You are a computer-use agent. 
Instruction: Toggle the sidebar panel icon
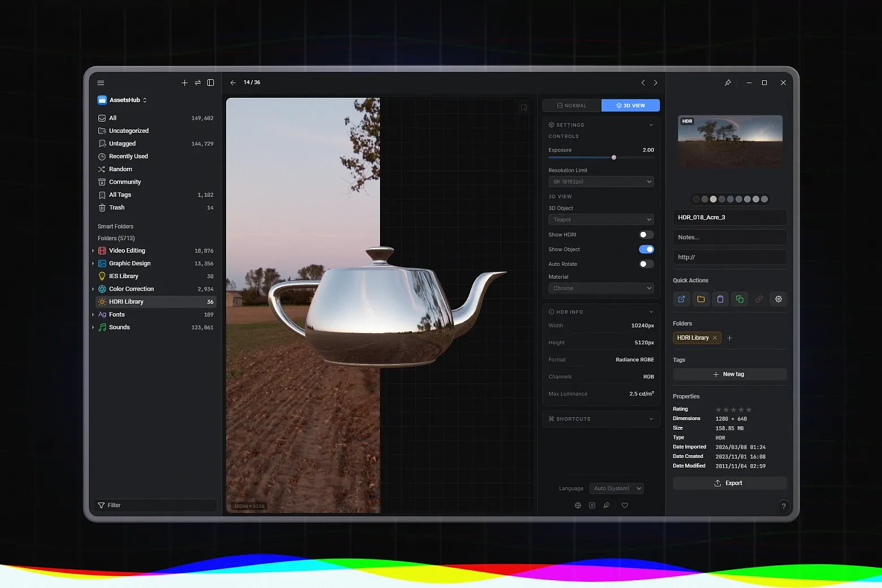(210, 83)
